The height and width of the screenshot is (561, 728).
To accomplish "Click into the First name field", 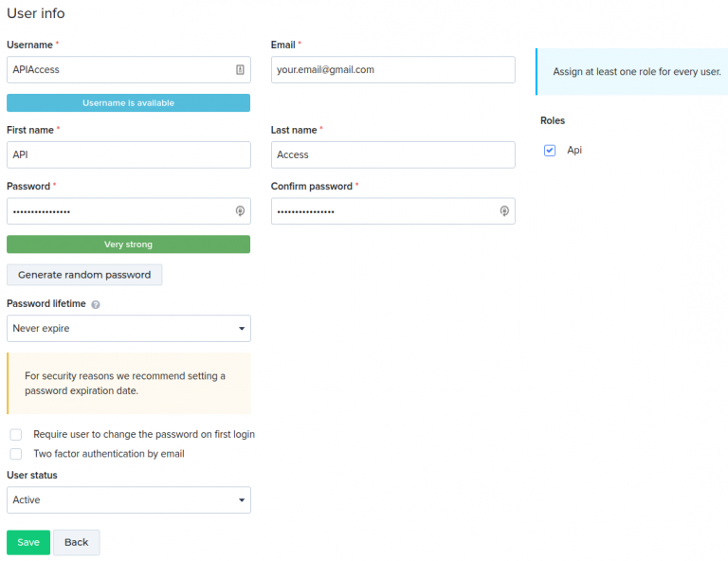I will click(128, 154).
